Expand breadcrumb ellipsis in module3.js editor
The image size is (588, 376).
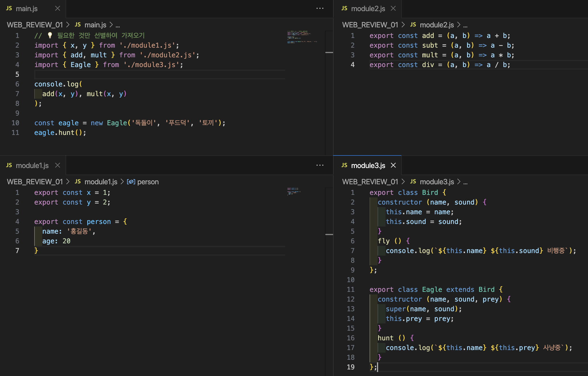pyautogui.click(x=465, y=182)
